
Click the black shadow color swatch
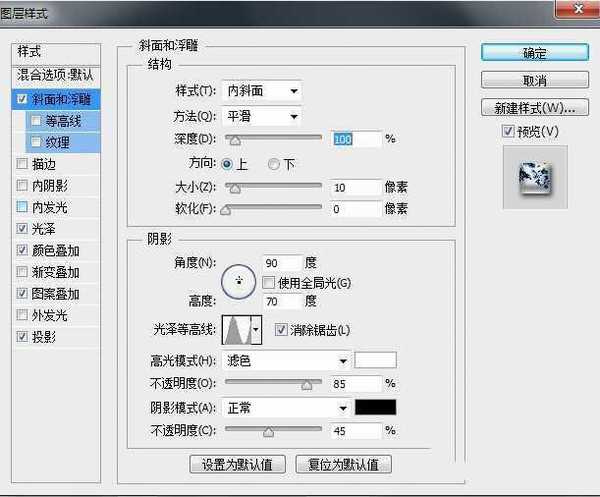[x=376, y=408]
